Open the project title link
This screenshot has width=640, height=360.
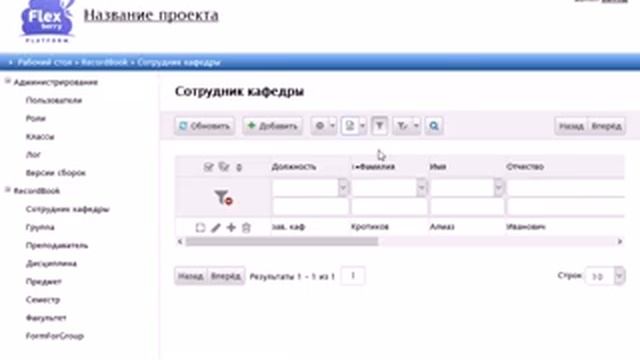[151, 16]
